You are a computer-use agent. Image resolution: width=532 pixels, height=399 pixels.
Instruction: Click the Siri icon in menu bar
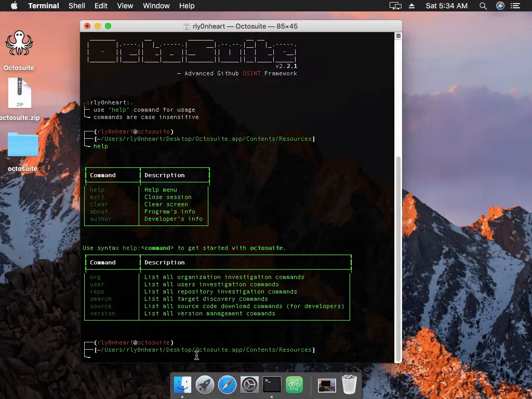point(500,6)
